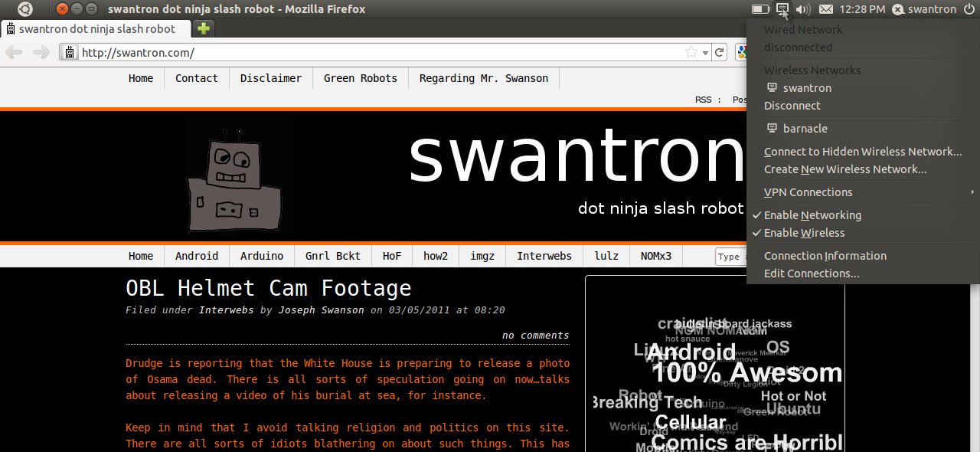Open the messaging envelope indicator
This screenshot has width=980, height=452.
pos(825,9)
